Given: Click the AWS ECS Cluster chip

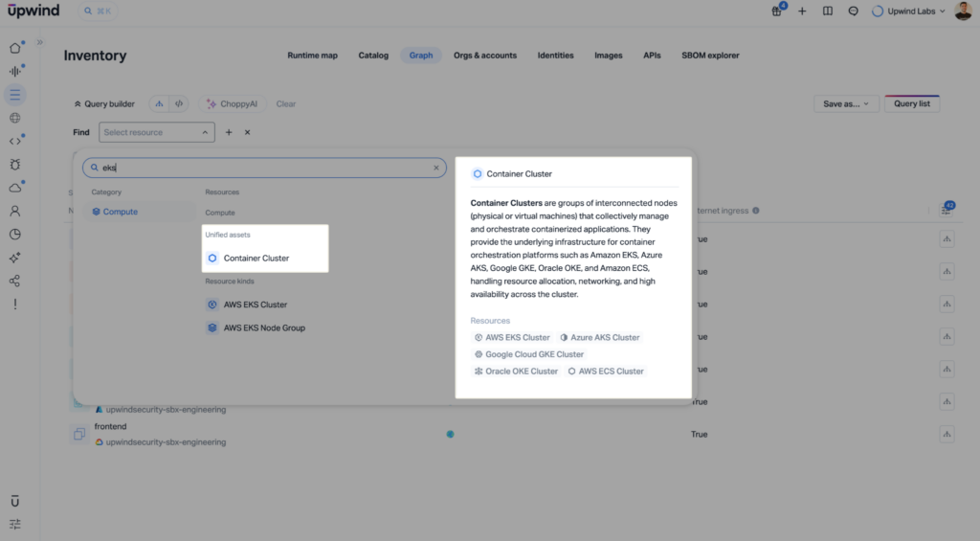Looking at the screenshot, I should 606,371.
